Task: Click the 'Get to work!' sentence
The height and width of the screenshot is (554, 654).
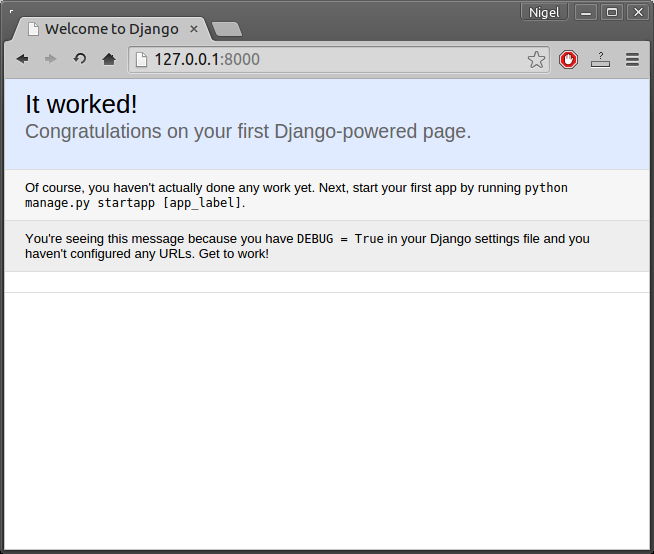Action: coord(234,254)
